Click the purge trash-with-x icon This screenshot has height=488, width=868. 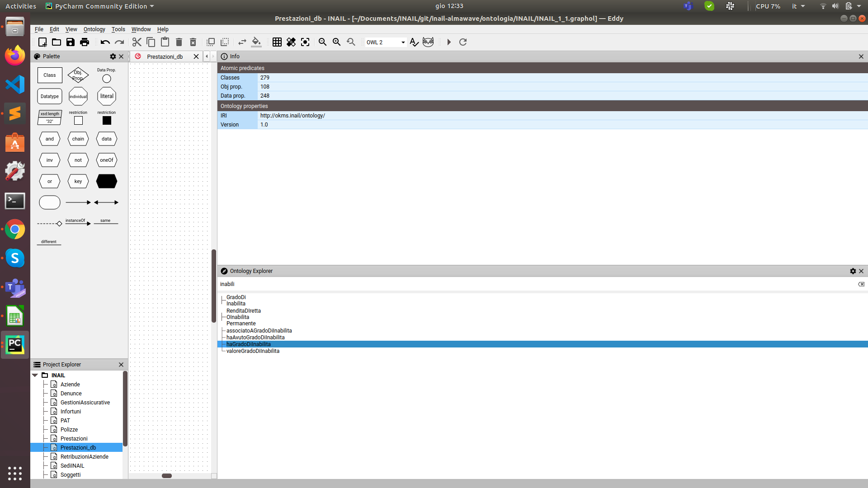click(193, 42)
